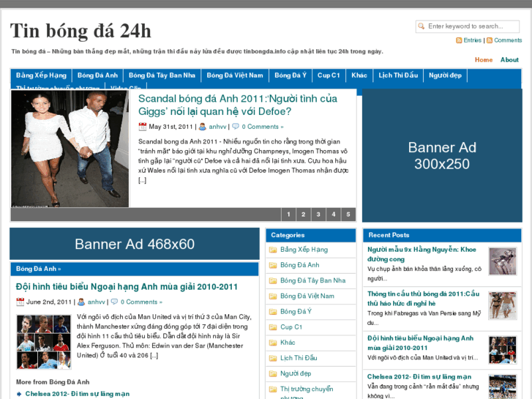This screenshot has width=532, height=399.
Task: Open Bảng Xếp Hạng in navigation bar
Action: coord(41,75)
